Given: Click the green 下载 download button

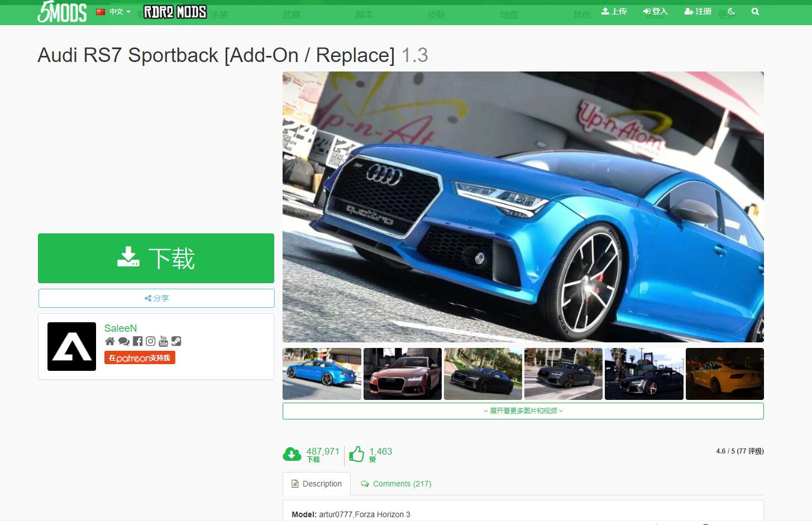Looking at the screenshot, I should point(156,258).
